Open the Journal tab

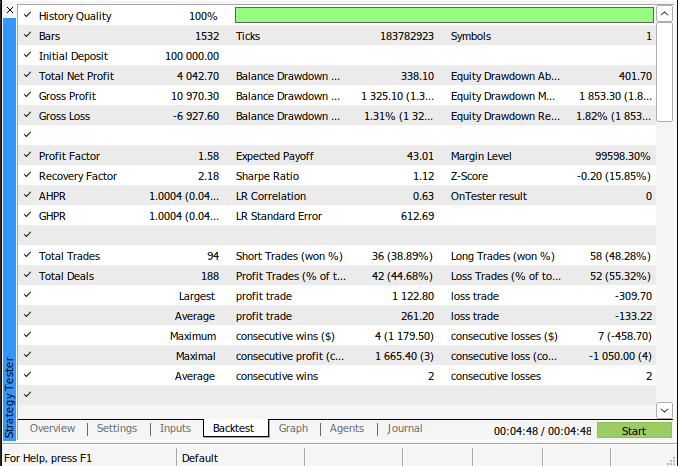[405, 428]
